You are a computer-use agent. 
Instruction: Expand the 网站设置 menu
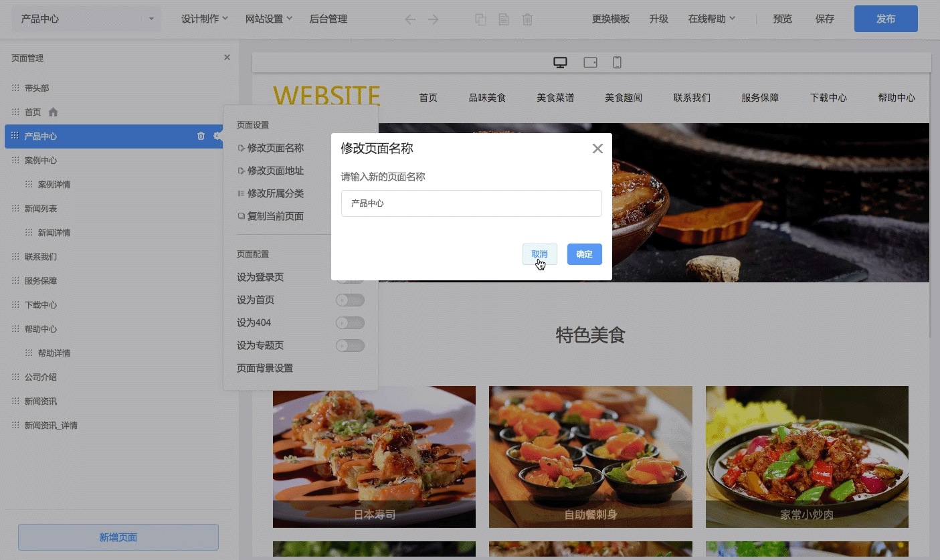pos(269,19)
